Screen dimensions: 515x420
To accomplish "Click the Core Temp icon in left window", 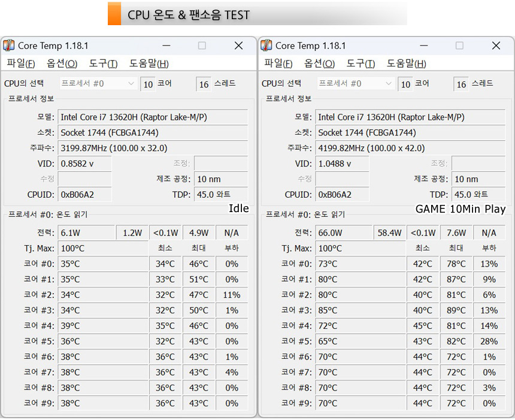I will [x=9, y=46].
